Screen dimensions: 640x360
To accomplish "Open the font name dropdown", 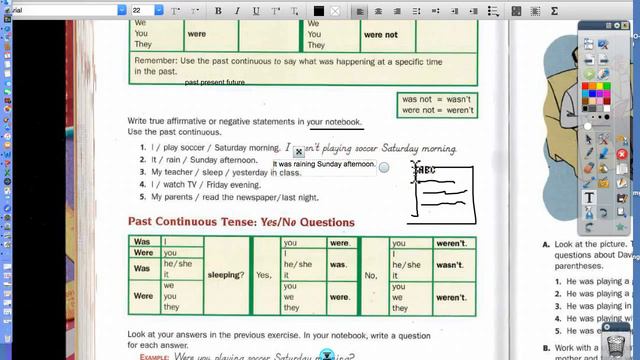I will point(122,10).
